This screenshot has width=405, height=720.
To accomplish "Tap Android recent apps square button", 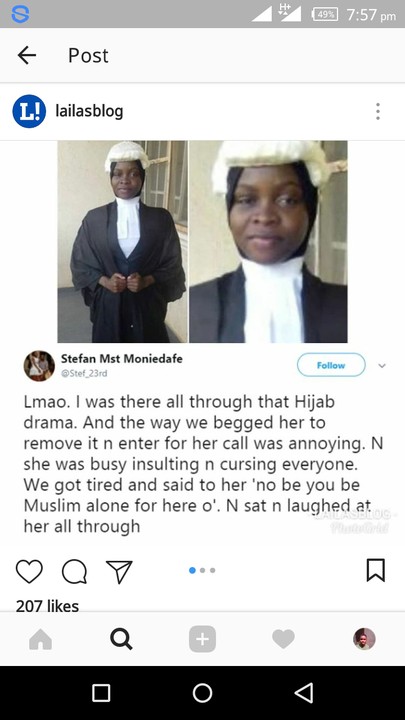I will (101, 693).
